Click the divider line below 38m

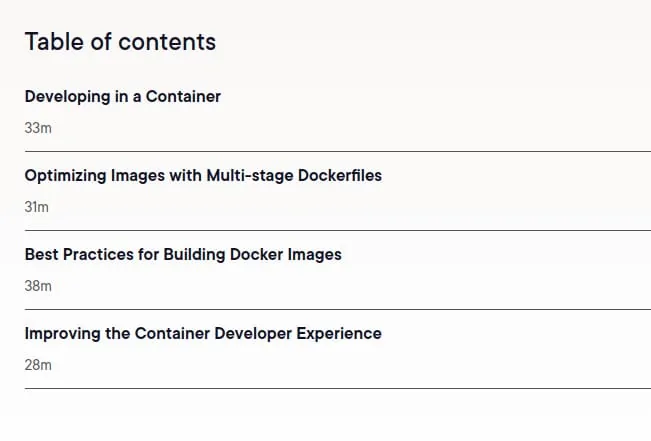(x=338, y=309)
